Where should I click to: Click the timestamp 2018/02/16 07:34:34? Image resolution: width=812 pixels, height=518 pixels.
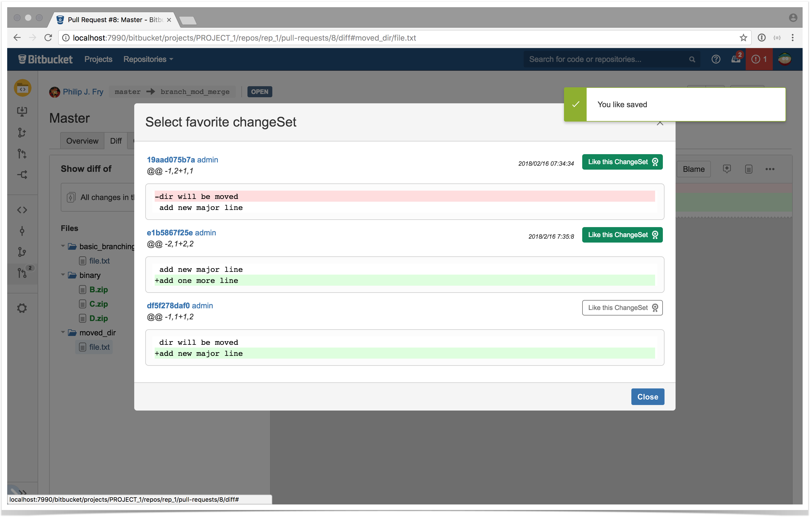[546, 164]
